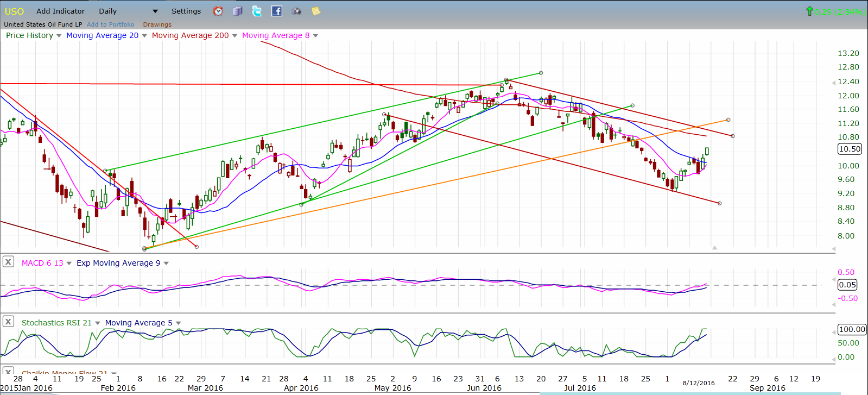
Task: Click the Price History label
Action: tap(29, 35)
